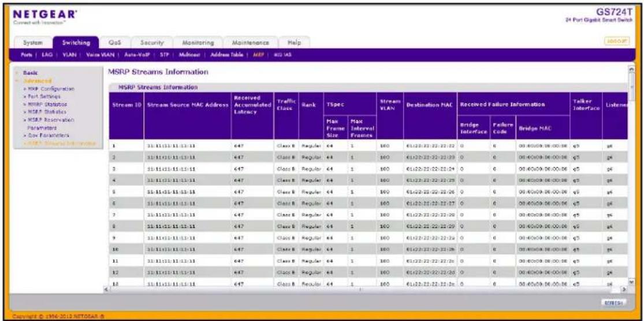The image size is (644, 321).
Task: Click the Stream ID column header
Action: pos(126,116)
